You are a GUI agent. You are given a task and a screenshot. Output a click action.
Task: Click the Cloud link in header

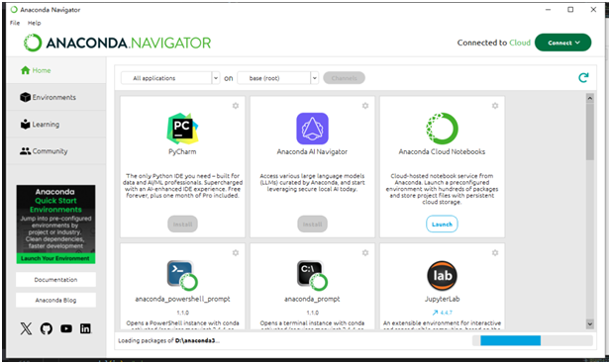click(x=520, y=43)
